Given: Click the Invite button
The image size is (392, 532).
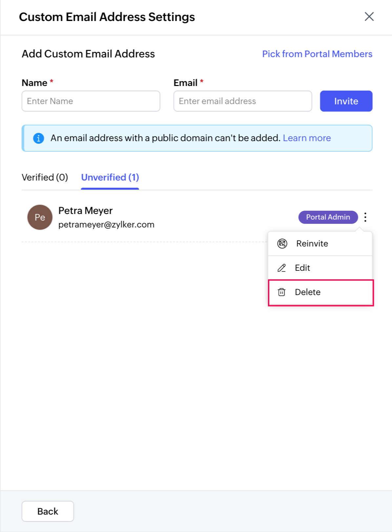Looking at the screenshot, I should click(x=346, y=101).
